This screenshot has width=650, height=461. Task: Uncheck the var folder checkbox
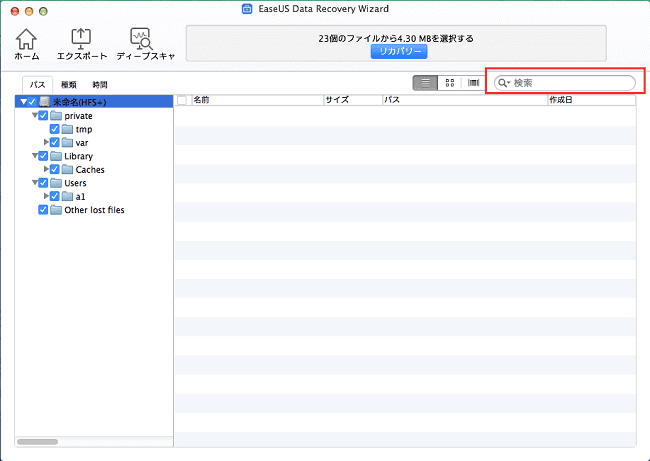pos(55,142)
